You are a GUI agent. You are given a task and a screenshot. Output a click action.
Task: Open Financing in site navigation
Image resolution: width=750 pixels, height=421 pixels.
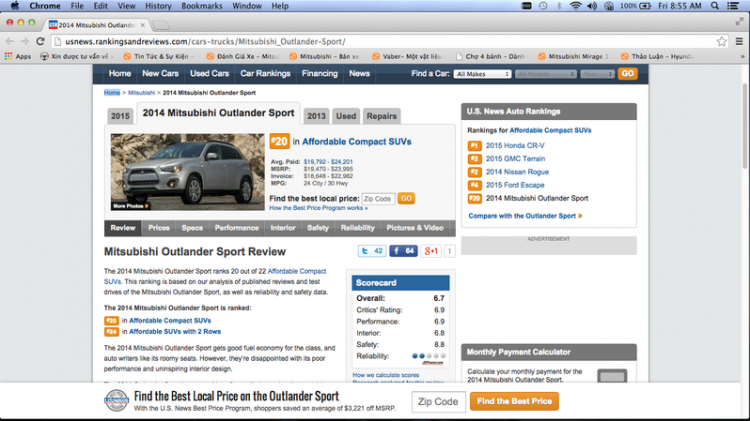[x=320, y=74]
